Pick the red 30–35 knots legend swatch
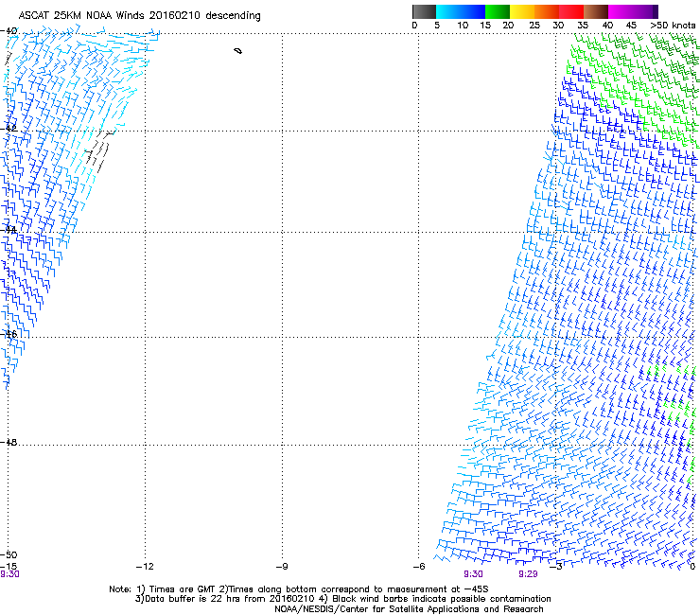Screen dimensions: 700x615 pyautogui.click(x=571, y=11)
